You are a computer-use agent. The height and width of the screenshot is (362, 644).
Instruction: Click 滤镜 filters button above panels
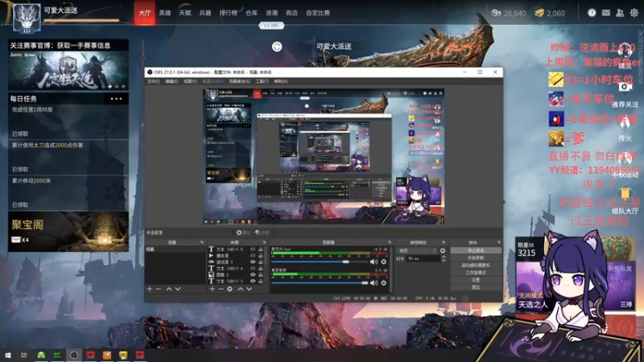point(262,232)
